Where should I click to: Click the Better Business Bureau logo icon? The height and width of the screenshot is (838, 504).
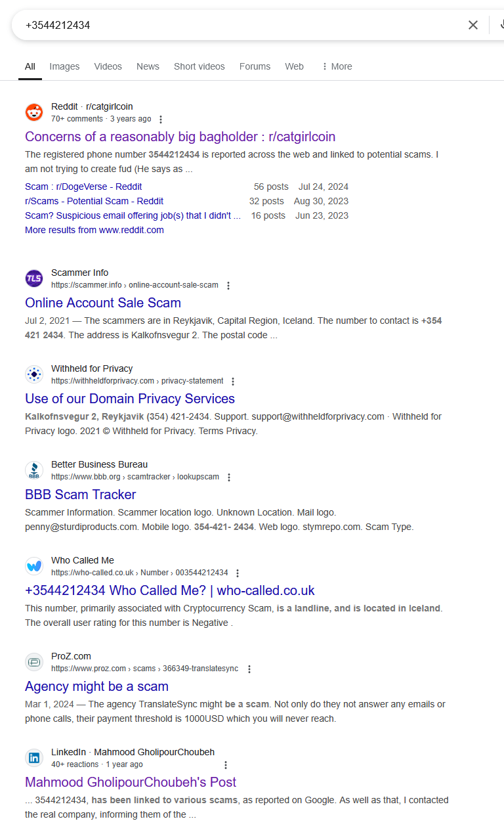click(34, 470)
